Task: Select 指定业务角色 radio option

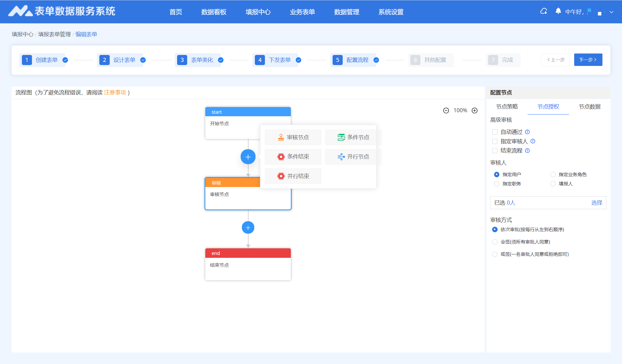Action: (x=553, y=174)
